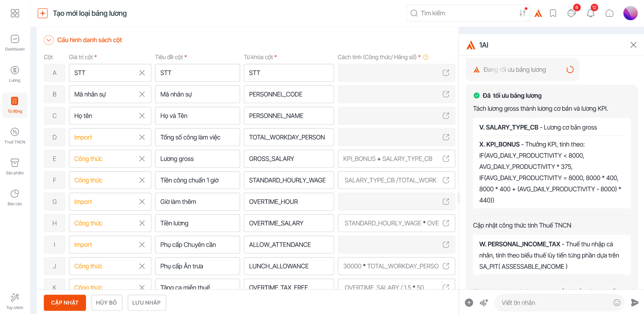The height and width of the screenshot is (314, 644).
Task: Select the Tự động sidebar item
Action: point(15,105)
